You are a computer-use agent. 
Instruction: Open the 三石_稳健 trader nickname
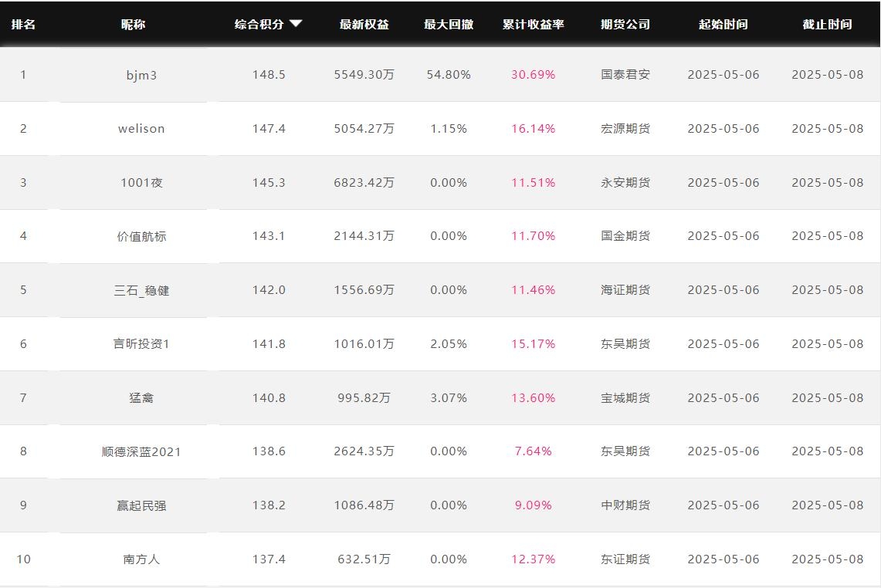click(x=141, y=290)
